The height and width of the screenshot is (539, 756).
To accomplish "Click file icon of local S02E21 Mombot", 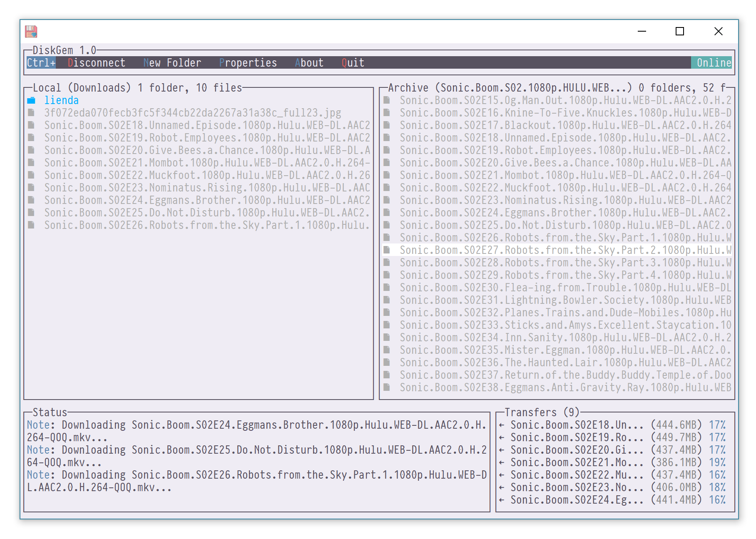I will click(x=31, y=163).
